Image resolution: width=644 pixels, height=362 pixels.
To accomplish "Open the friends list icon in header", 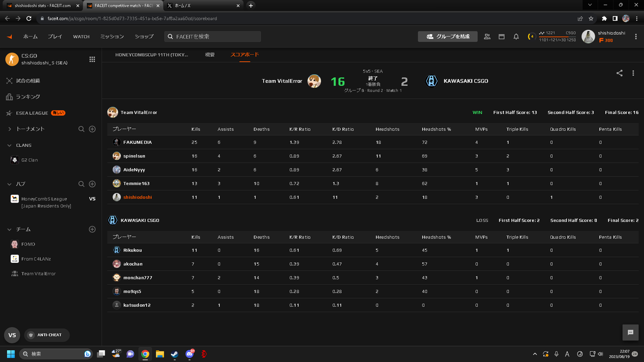I will [487, 36].
